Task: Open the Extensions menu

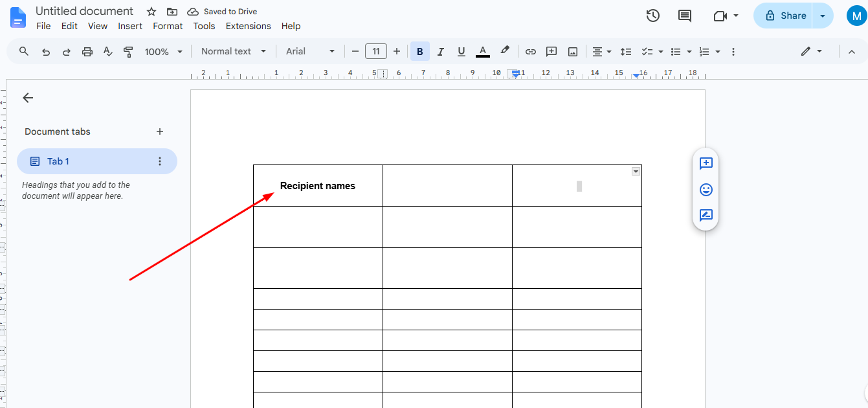Action: tap(249, 26)
